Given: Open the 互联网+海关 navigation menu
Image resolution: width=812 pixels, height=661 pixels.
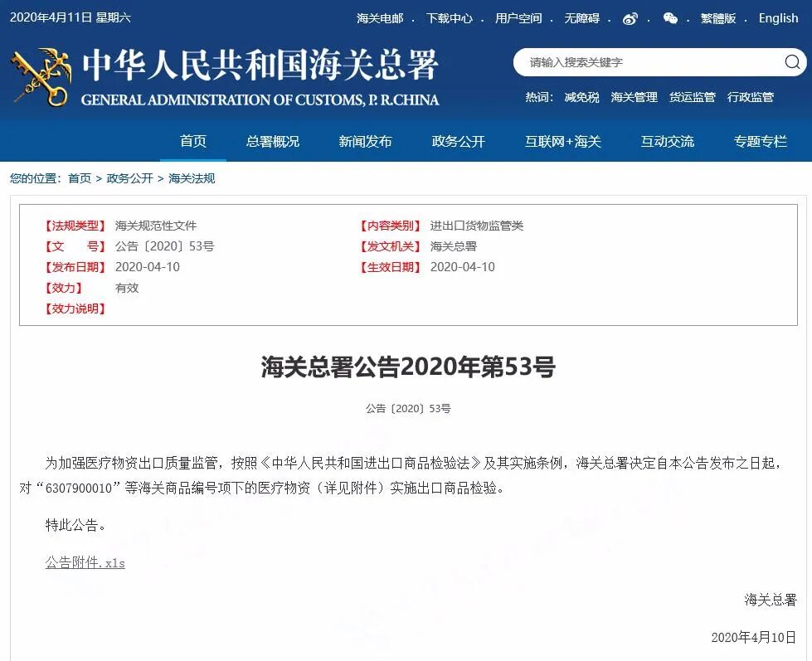Looking at the screenshot, I should point(562,141).
